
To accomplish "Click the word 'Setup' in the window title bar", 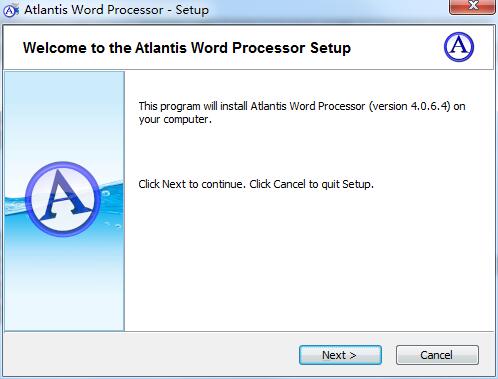I will point(192,10).
